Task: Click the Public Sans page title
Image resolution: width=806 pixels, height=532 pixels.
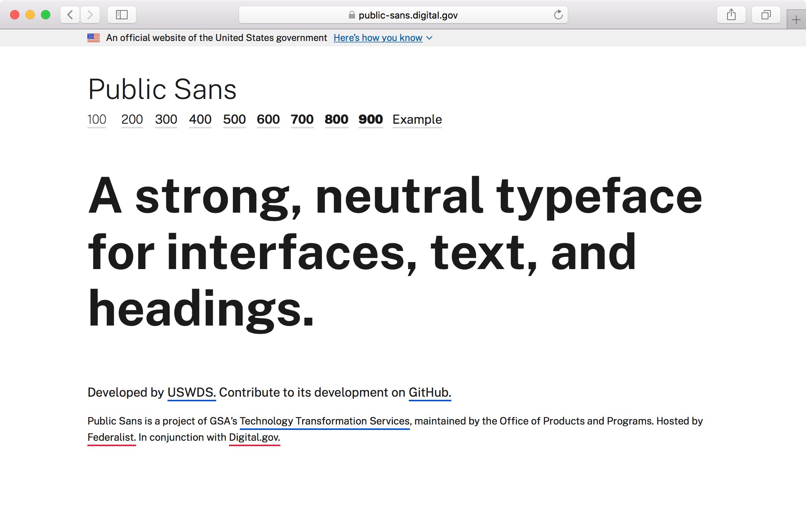Action: point(162,89)
